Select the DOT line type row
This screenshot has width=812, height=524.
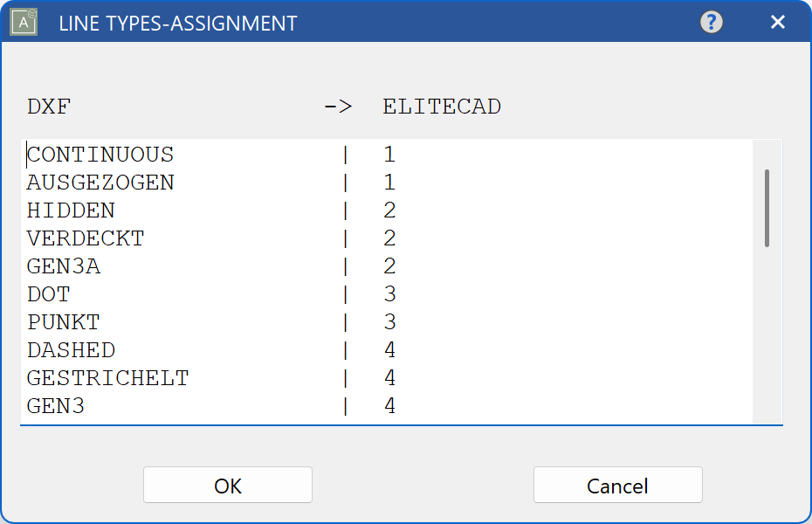(48, 294)
